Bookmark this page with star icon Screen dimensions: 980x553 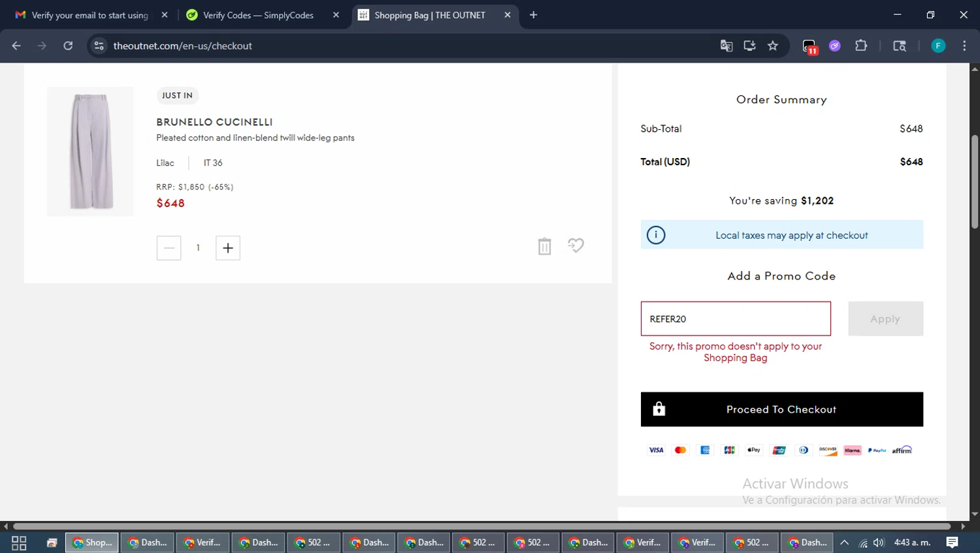[773, 46]
